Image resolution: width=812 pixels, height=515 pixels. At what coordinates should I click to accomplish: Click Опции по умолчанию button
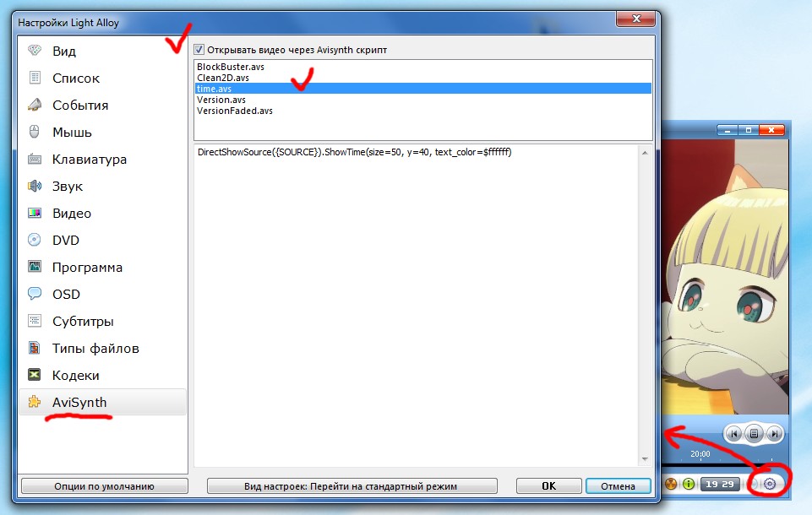click(104, 486)
